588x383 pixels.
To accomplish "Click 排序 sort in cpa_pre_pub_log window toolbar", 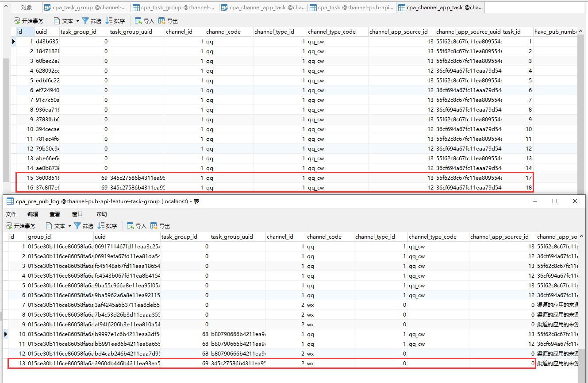I will [107, 226].
